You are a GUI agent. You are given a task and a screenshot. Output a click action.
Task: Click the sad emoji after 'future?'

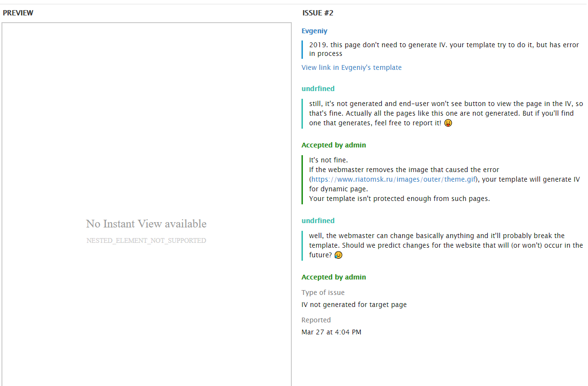coord(339,255)
